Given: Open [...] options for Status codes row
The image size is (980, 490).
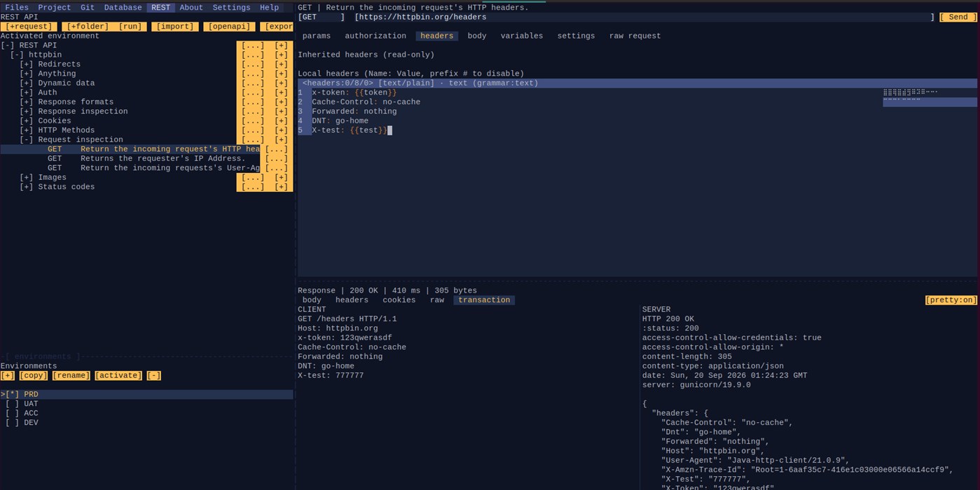Looking at the screenshot, I should [x=253, y=187].
